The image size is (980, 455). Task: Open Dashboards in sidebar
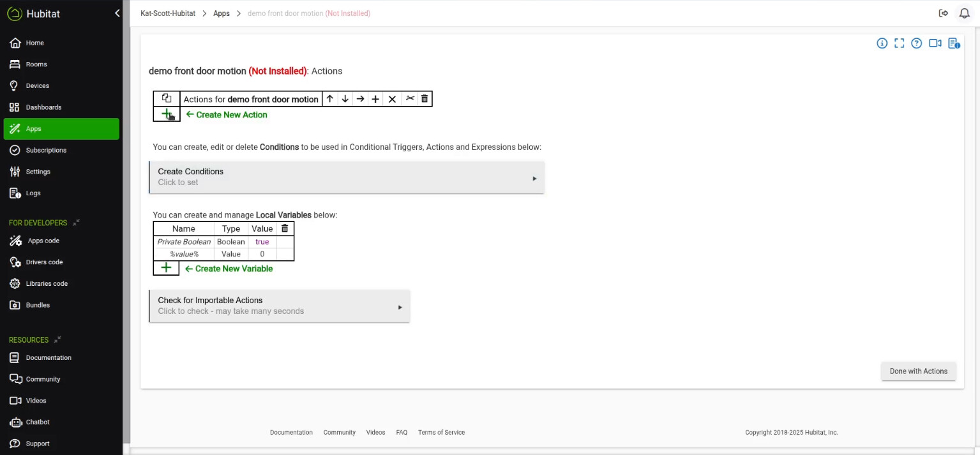tap(61, 107)
